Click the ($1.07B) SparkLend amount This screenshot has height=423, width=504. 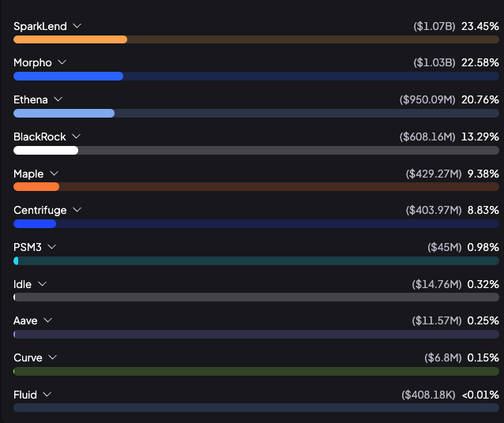(x=434, y=26)
